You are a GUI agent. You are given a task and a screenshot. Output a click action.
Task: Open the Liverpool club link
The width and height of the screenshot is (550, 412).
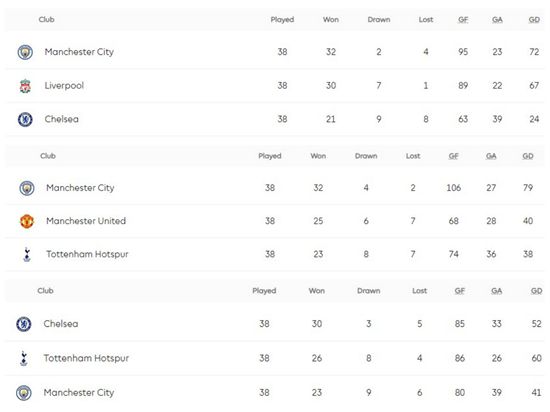tap(64, 86)
